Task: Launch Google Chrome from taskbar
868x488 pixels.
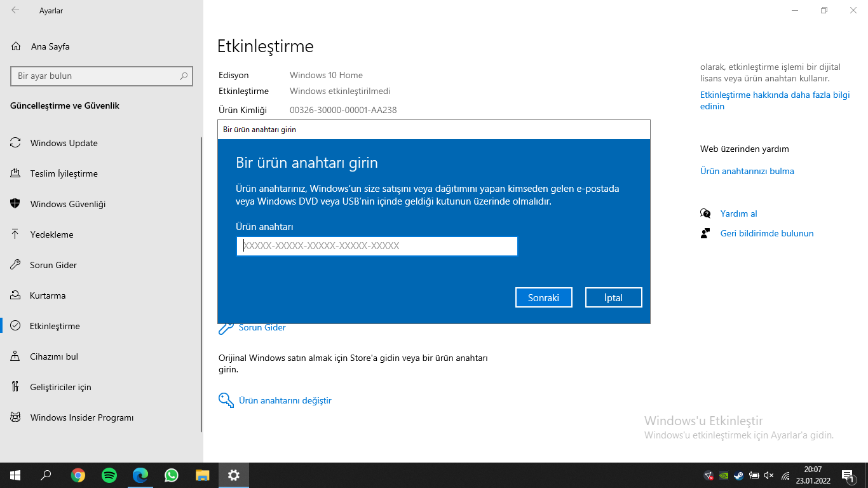Action: pyautogui.click(x=78, y=475)
